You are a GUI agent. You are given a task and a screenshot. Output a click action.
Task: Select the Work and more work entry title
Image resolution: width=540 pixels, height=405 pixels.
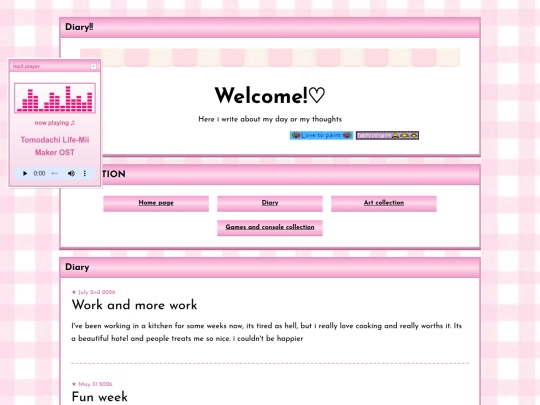pos(134,305)
